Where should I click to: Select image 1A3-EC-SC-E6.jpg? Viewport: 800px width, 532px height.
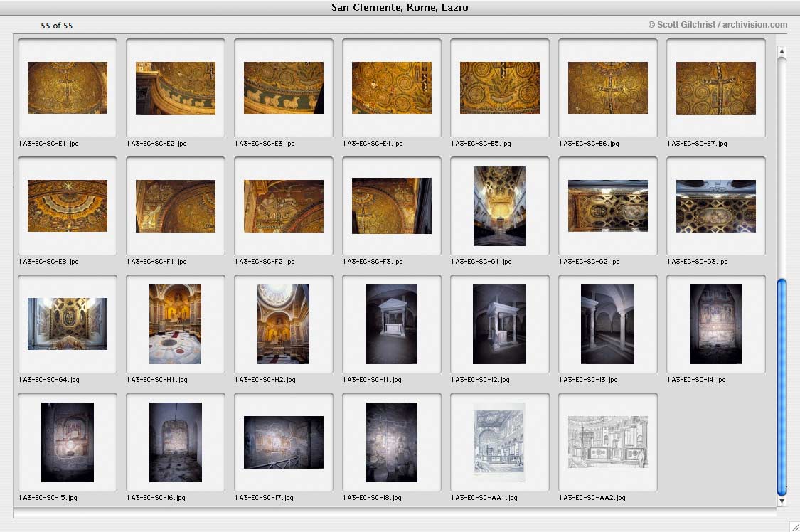tap(608, 87)
